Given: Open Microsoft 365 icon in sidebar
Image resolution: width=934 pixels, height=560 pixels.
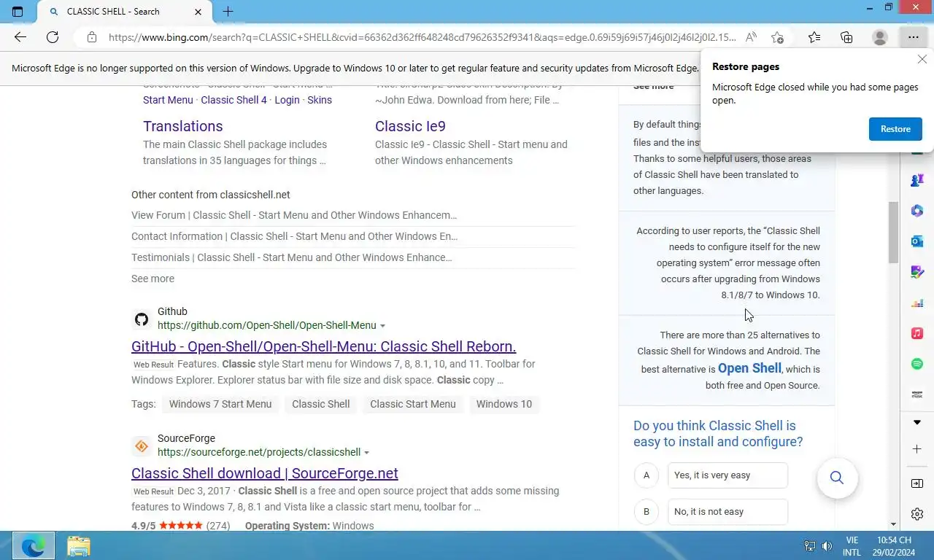Looking at the screenshot, I should (x=917, y=211).
